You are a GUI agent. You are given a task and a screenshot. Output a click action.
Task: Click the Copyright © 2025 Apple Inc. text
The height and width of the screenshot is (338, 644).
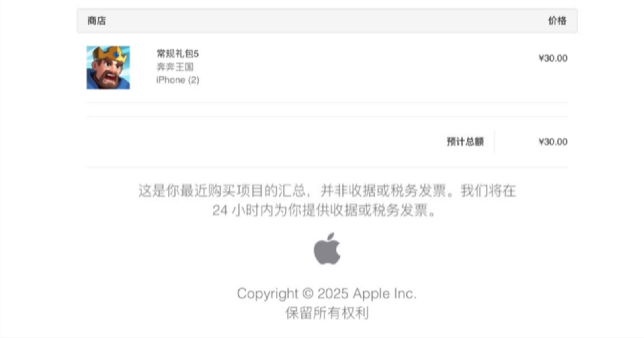(x=327, y=294)
